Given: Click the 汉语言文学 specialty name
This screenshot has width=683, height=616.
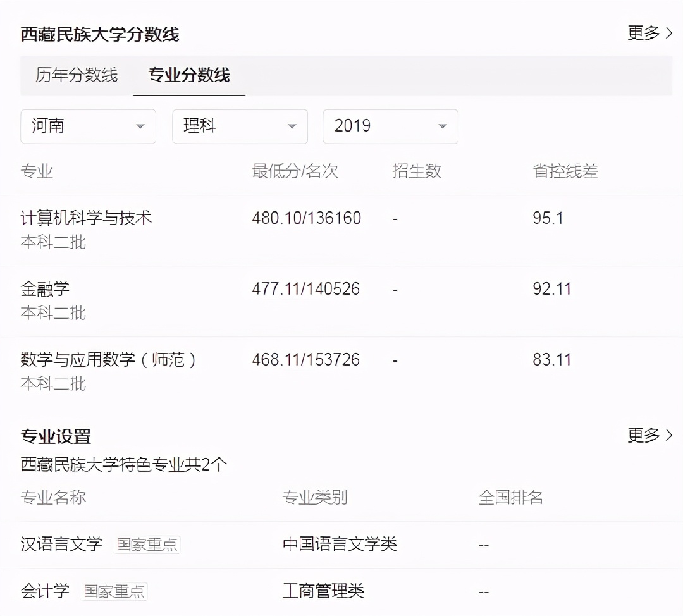Looking at the screenshot, I should tap(61, 543).
